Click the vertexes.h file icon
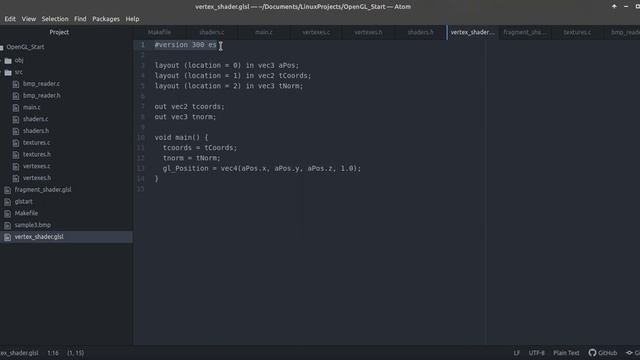The image size is (640, 360). point(16,179)
